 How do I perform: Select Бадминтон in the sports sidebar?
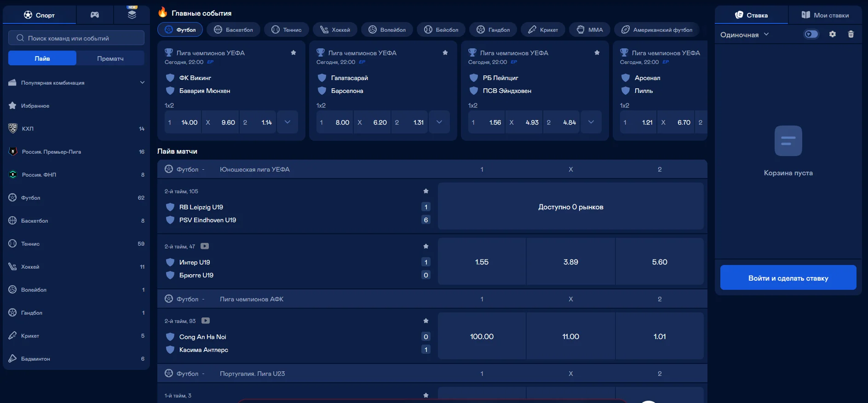point(76,359)
